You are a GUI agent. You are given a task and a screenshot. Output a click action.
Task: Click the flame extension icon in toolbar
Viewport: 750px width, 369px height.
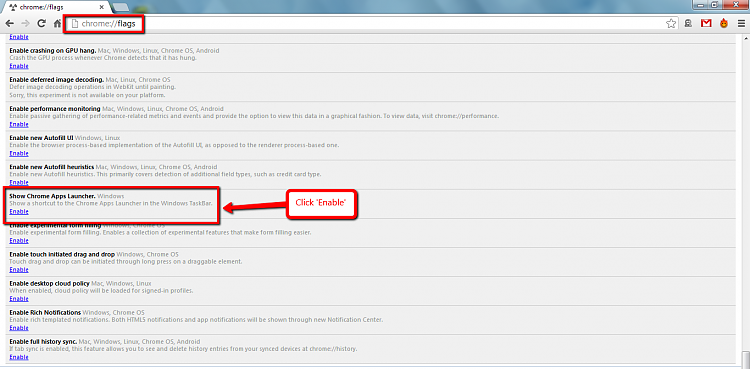724,23
